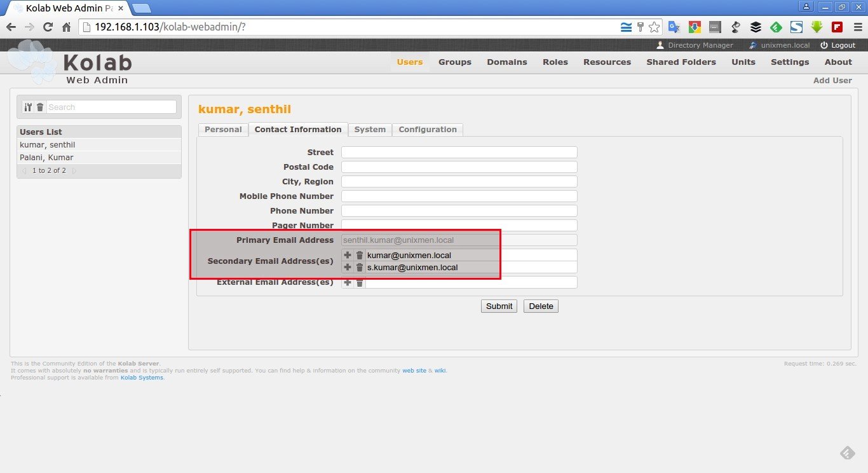Open the Chrome hamburger menu
This screenshot has width=868, height=473.
click(857, 27)
